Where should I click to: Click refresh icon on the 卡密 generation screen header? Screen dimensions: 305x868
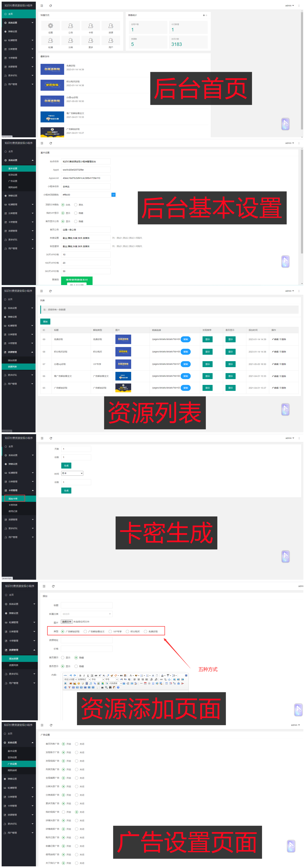(x=51, y=438)
